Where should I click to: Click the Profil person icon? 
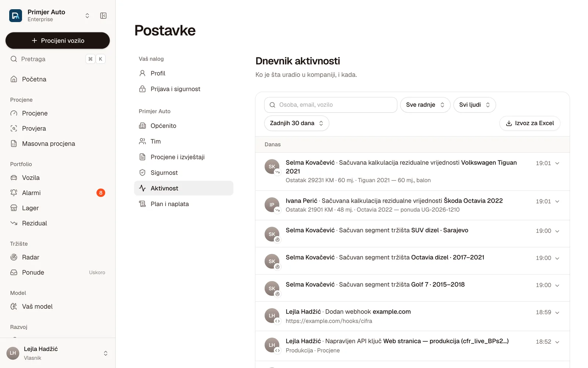pos(143,73)
